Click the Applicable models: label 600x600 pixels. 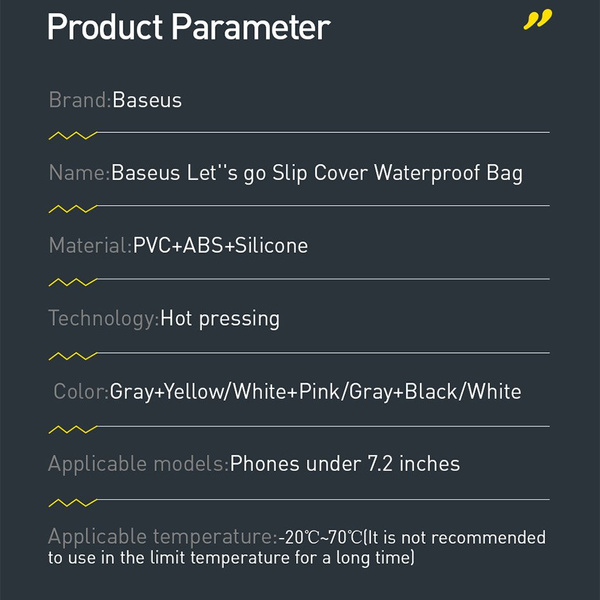click(x=138, y=464)
